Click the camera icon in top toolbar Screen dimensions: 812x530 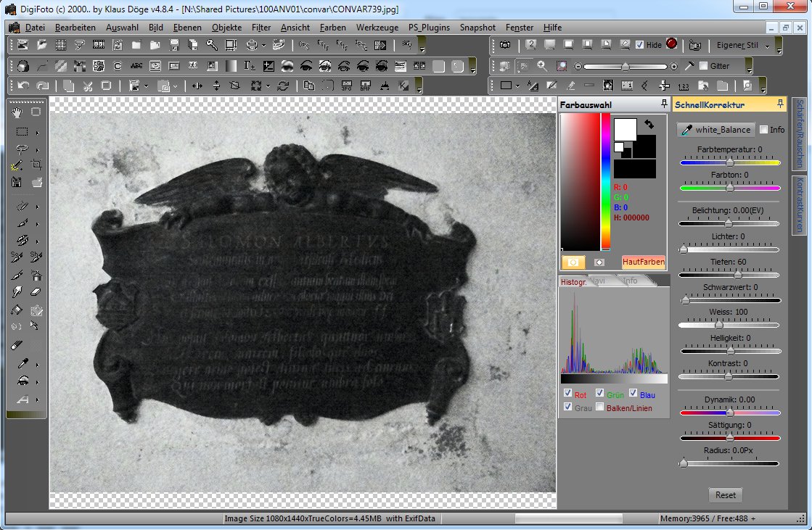coord(505,45)
